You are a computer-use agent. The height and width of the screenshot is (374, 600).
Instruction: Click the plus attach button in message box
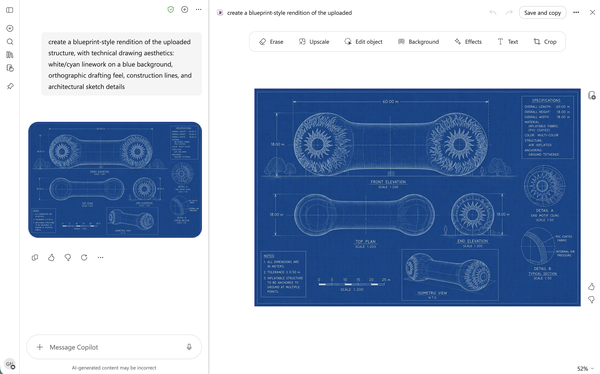[39, 347]
